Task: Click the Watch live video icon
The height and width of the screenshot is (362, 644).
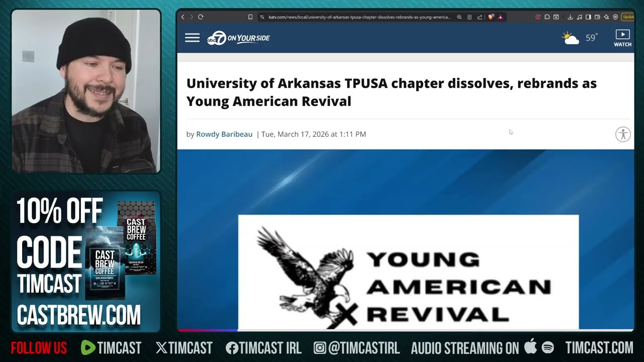Action: [x=622, y=38]
